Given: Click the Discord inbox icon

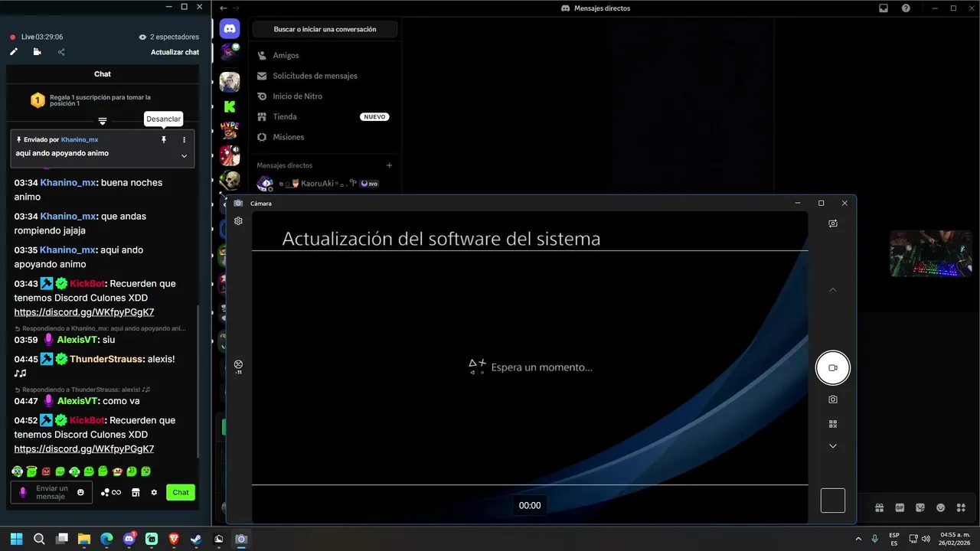Looking at the screenshot, I should (x=884, y=8).
